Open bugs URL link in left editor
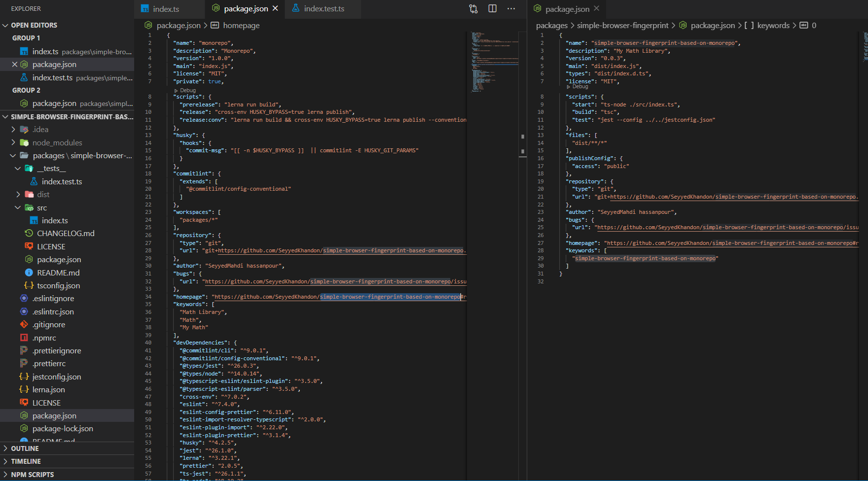Screen dimensions: 868x481 (336, 281)
